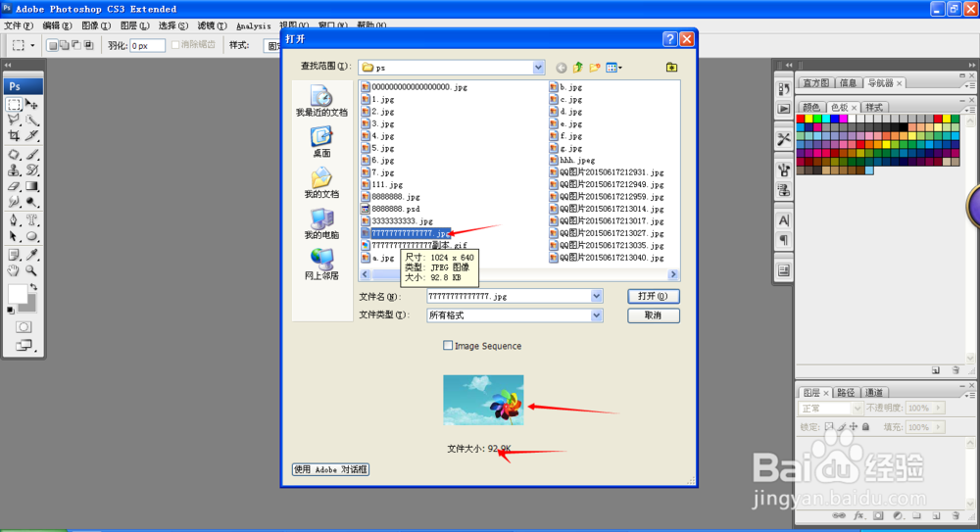The width and height of the screenshot is (980, 532).
Task: Open the 图层 menu in menu bar
Action: coord(134,25)
